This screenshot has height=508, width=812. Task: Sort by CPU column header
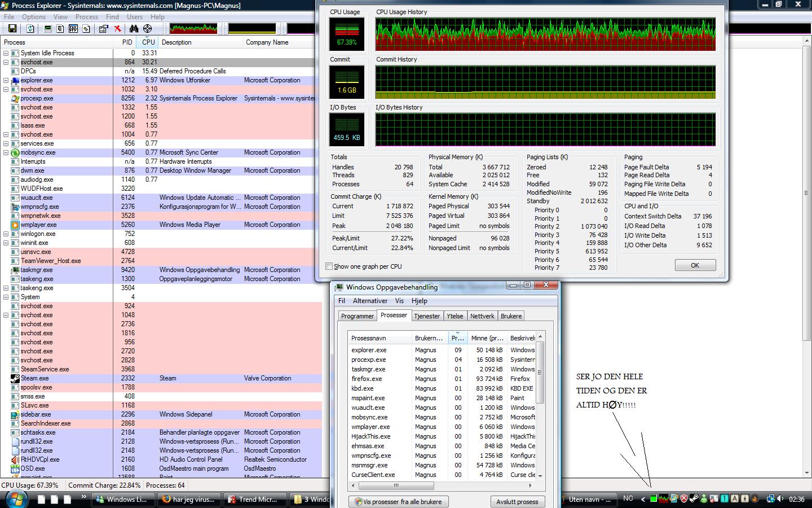coord(148,42)
